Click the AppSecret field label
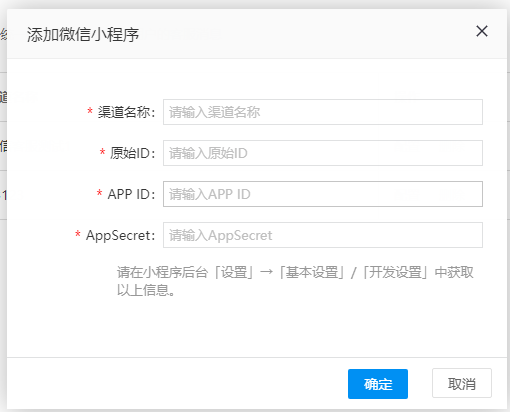 (121, 235)
